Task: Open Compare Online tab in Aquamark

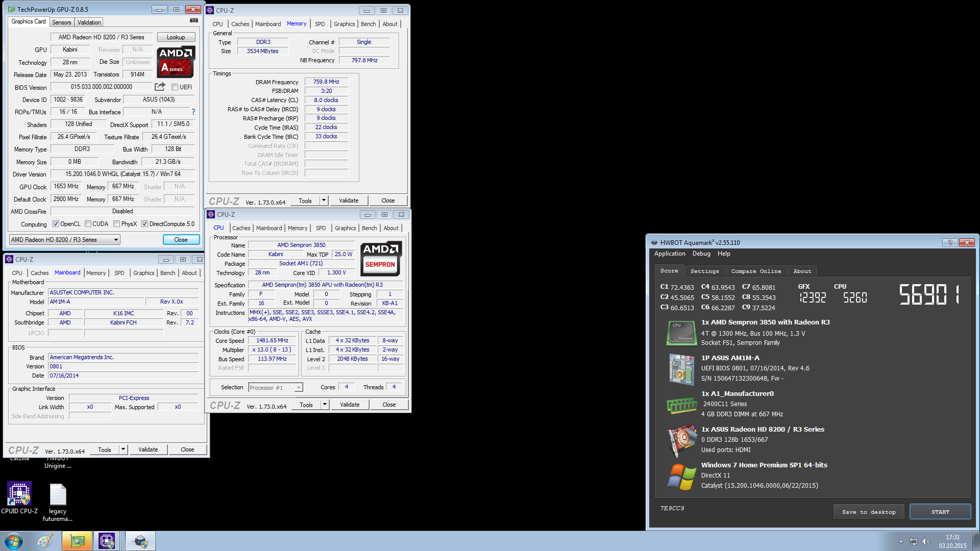Action: tap(756, 271)
